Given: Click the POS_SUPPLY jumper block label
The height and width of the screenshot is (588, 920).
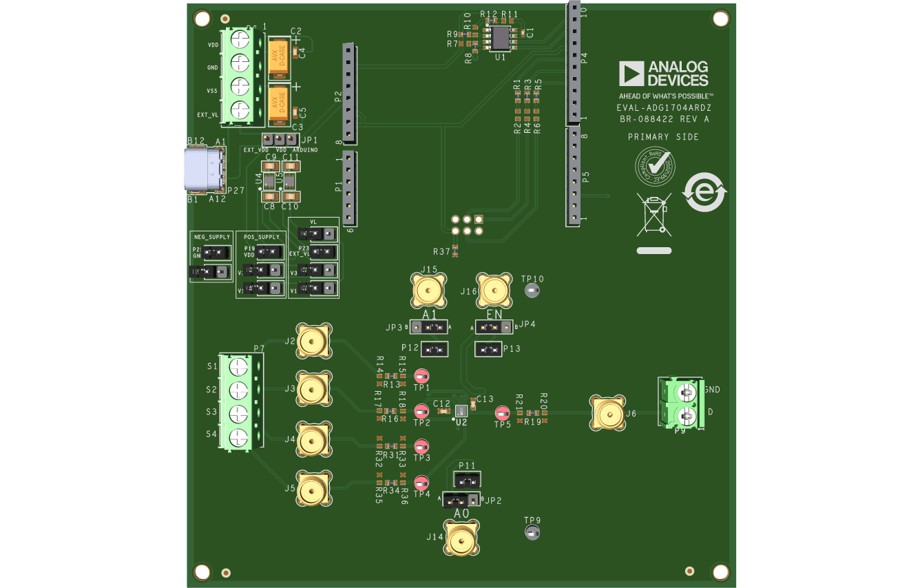Looking at the screenshot, I should click(x=261, y=237).
